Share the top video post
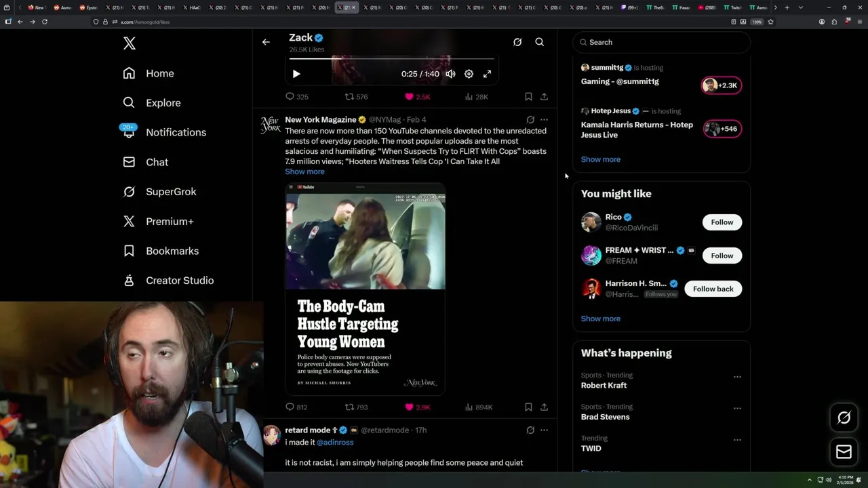Viewport: 868px width, 488px height. (544, 97)
